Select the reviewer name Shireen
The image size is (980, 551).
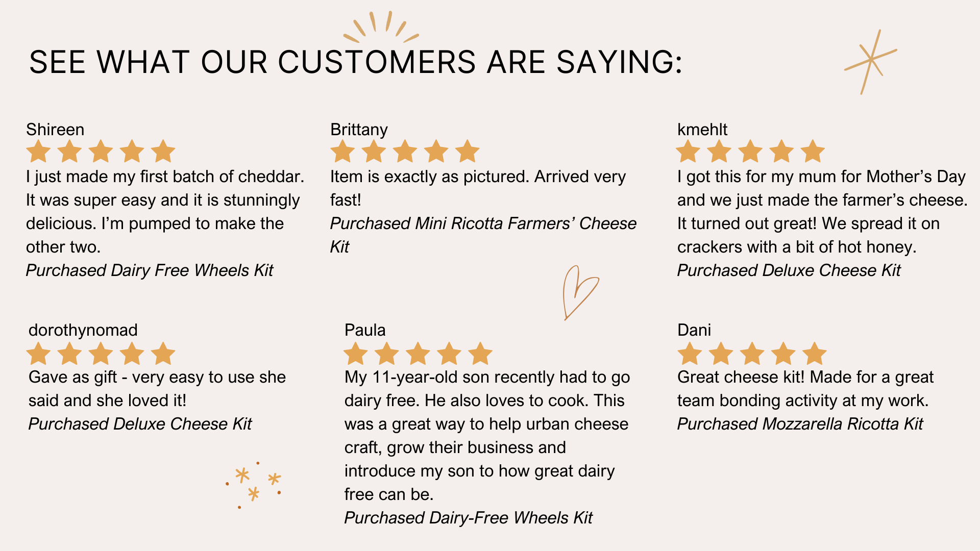[x=55, y=130]
